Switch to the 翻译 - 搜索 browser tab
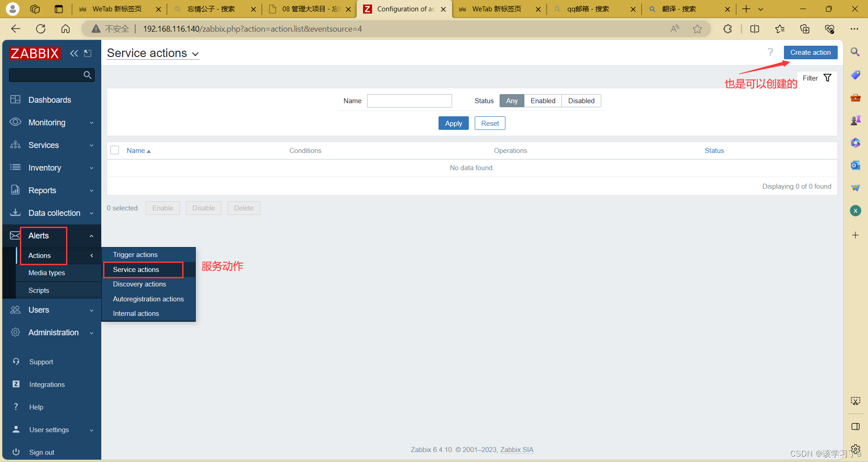Screen dimensions: 868x462 click(688, 9)
